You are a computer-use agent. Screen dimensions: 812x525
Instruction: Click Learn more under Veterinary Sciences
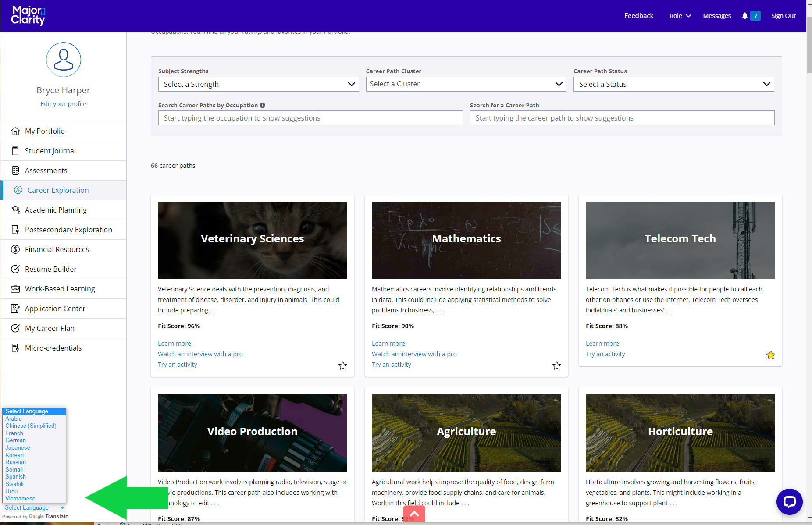[x=175, y=344]
